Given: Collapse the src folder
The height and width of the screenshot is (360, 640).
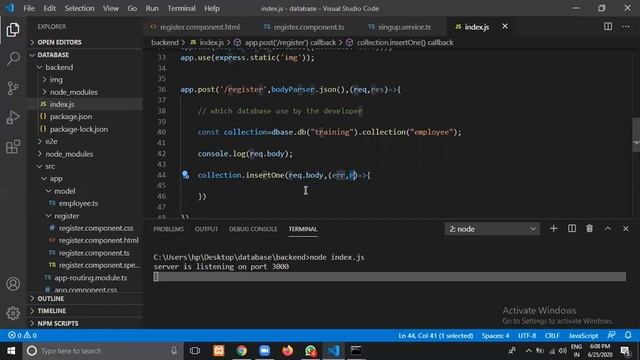Looking at the screenshot, I should tap(50, 166).
